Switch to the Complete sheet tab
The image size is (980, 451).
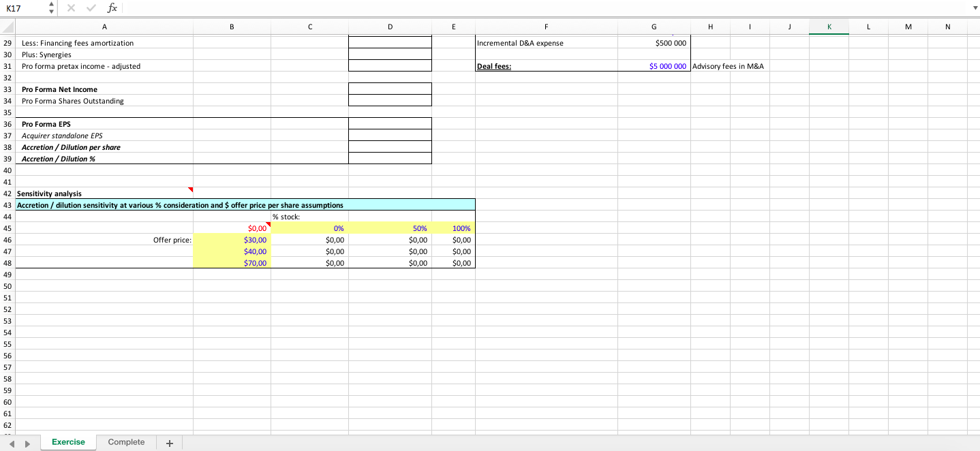pos(126,442)
